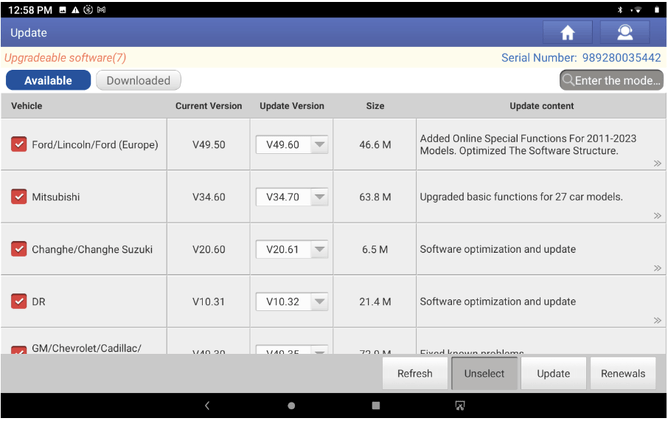Image resolution: width=668 pixels, height=421 pixels.
Task: Click the Size column header
Action: pos(375,106)
